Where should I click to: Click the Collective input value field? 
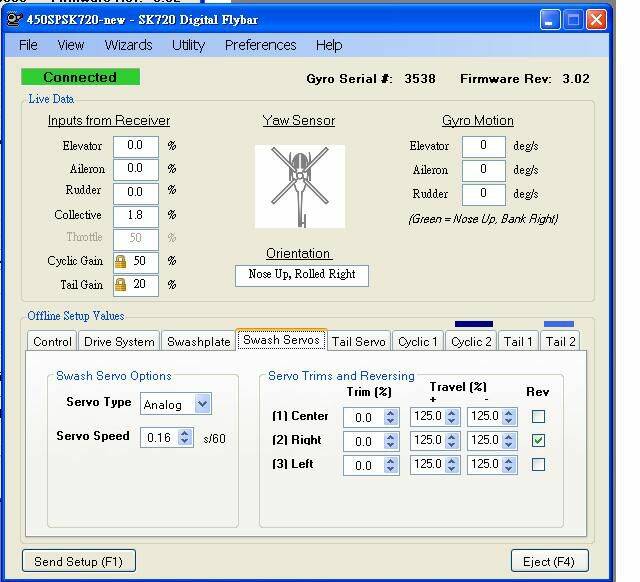(135, 215)
